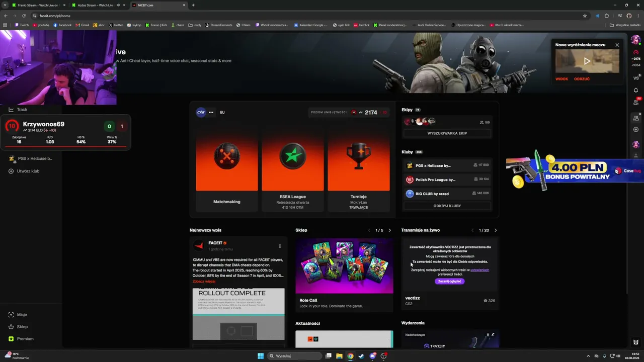
Task: Open Discord from the Windows taskbar
Action: point(373,356)
